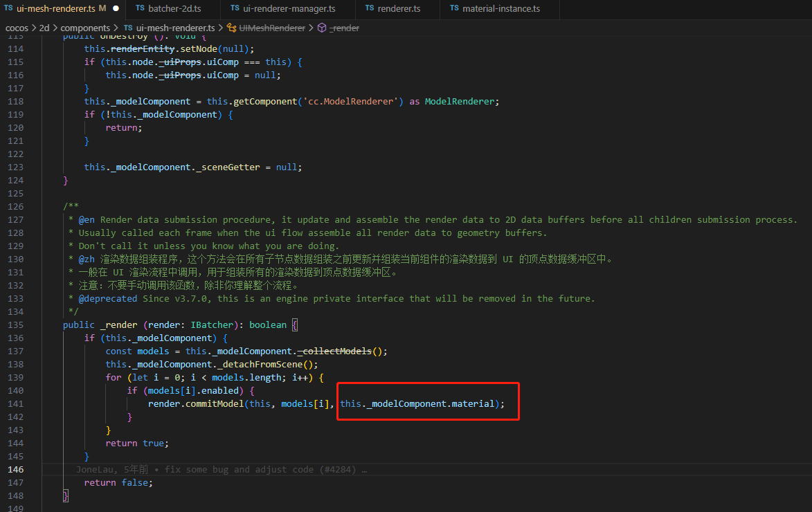The height and width of the screenshot is (512, 812).
Task: Click this._modelComponent.material argument on line 141
Action: 417,404
